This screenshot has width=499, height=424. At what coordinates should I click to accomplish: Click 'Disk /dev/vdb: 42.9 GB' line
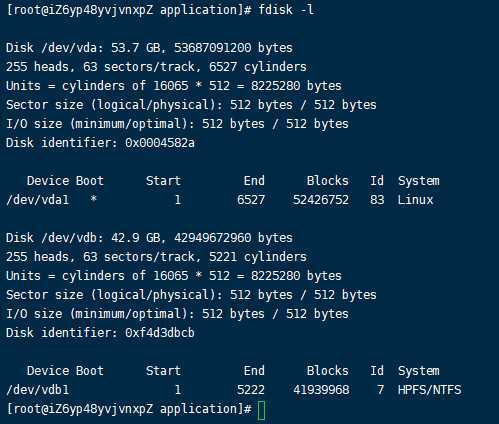point(149,238)
